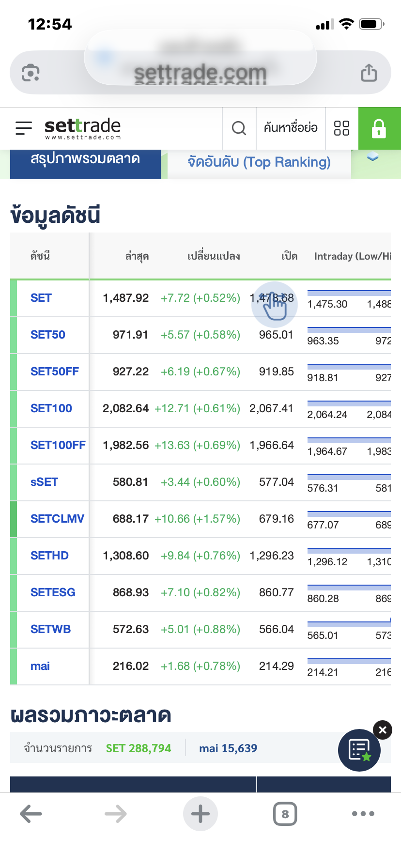
Task: Open the grid apps menu icon
Action: point(341,128)
